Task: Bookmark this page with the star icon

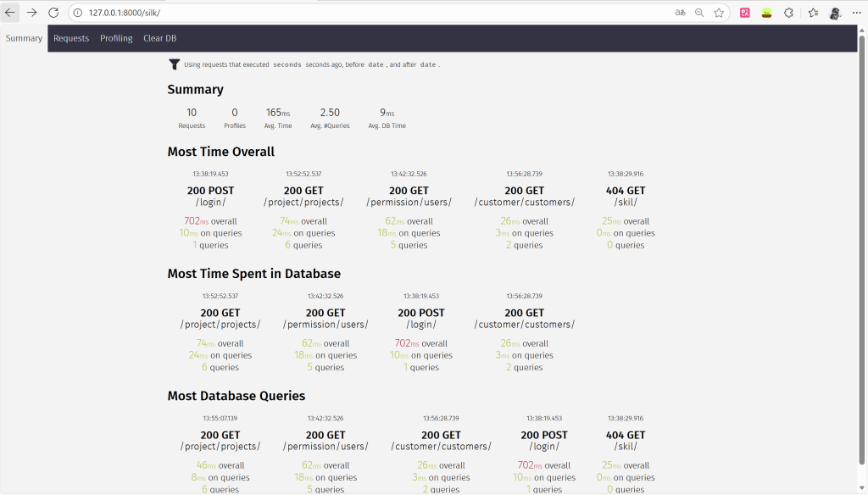Action: (719, 13)
